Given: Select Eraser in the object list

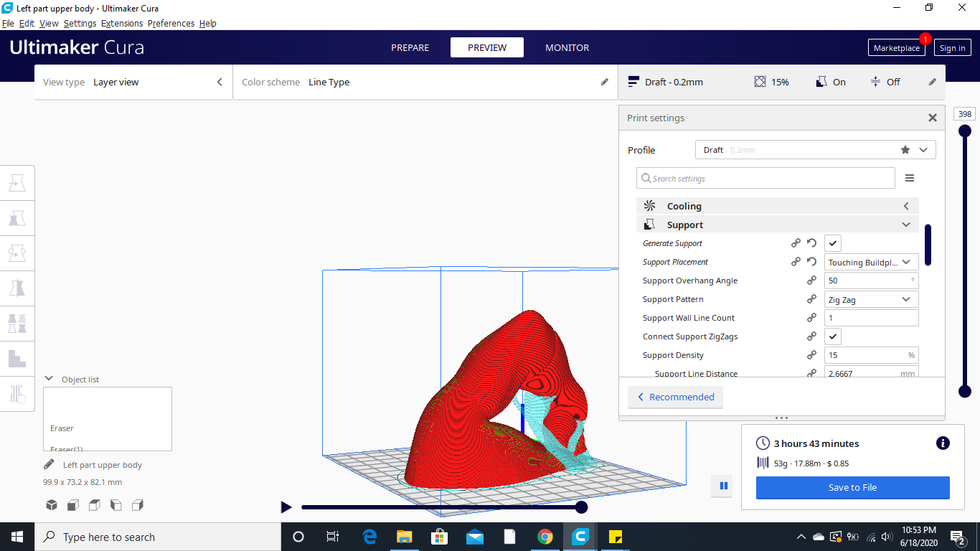Looking at the screenshot, I should (x=62, y=428).
